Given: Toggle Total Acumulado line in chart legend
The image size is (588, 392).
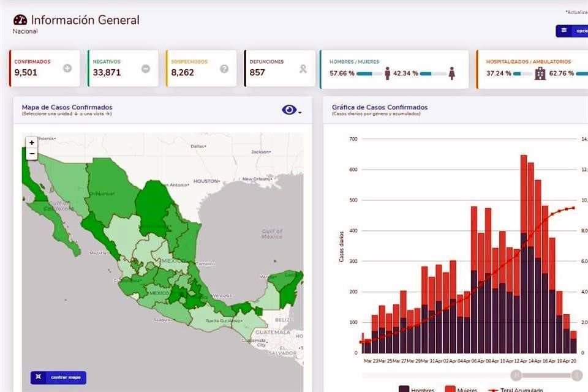Looking at the screenshot, I should tap(514, 390).
